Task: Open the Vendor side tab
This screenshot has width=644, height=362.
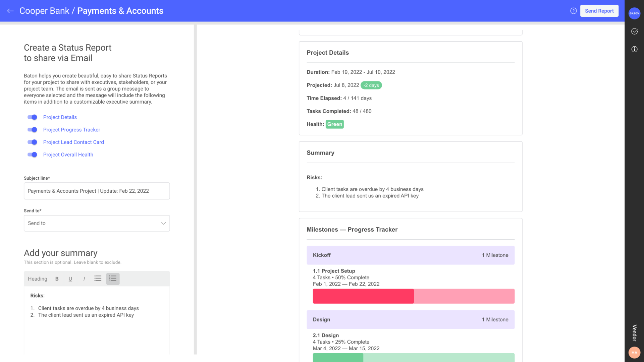Action: click(x=634, y=333)
